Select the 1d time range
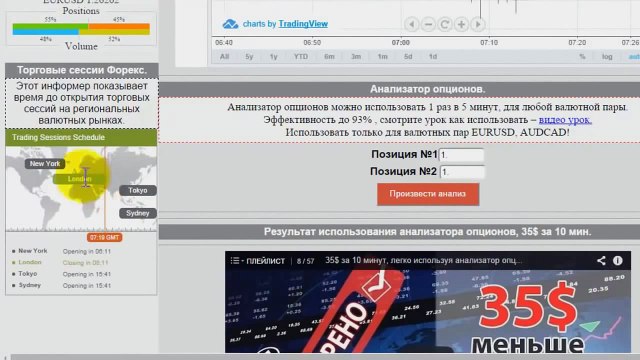Viewport: 640px width, 360px height. (433, 57)
